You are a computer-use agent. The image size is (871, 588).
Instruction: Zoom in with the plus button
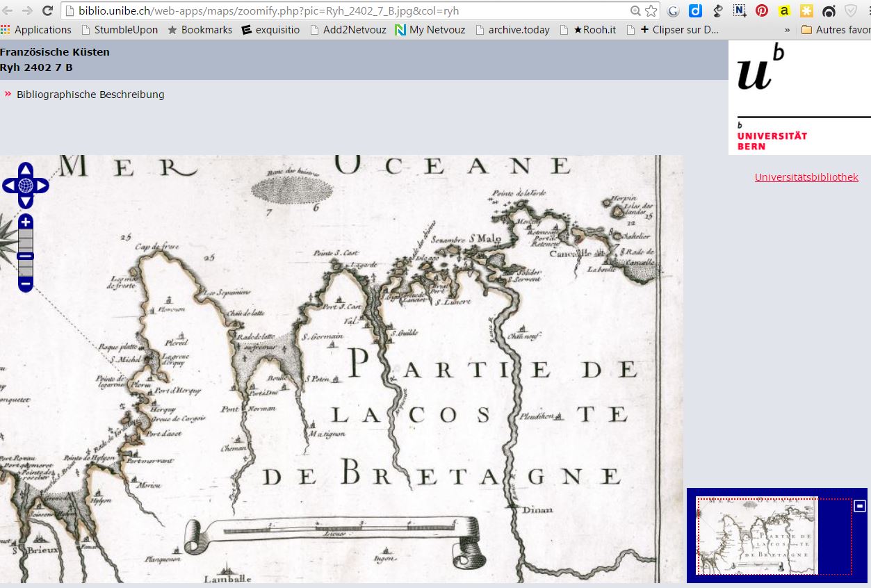click(x=26, y=222)
